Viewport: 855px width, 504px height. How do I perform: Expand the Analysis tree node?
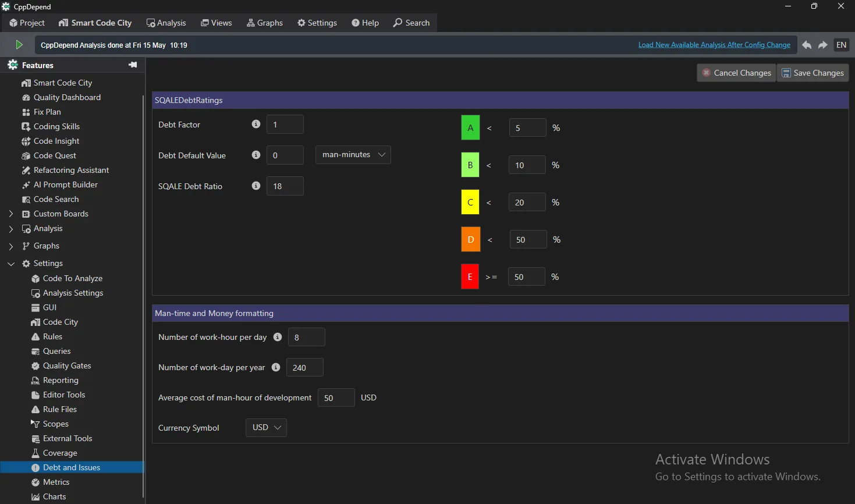tap(10, 229)
